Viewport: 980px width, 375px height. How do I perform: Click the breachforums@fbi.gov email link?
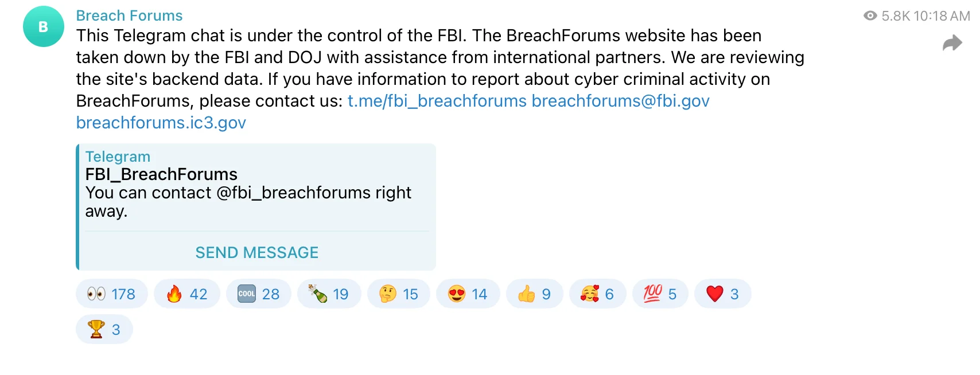click(620, 101)
